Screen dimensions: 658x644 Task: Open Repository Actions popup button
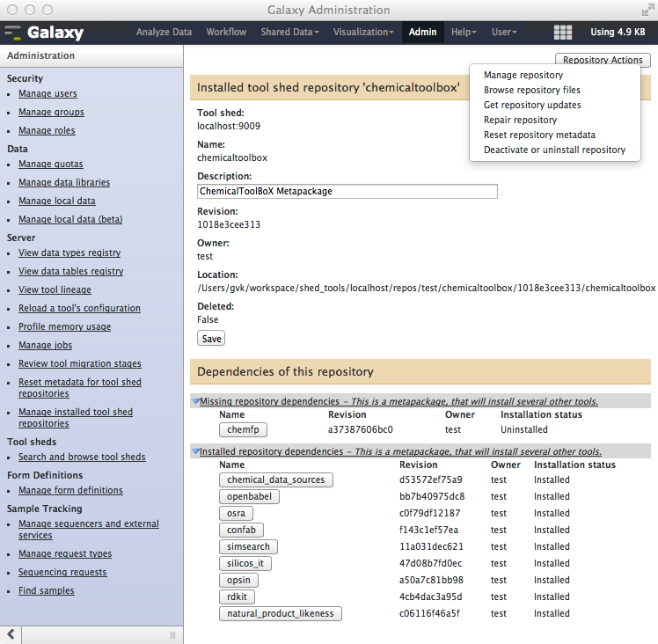pyautogui.click(x=603, y=60)
